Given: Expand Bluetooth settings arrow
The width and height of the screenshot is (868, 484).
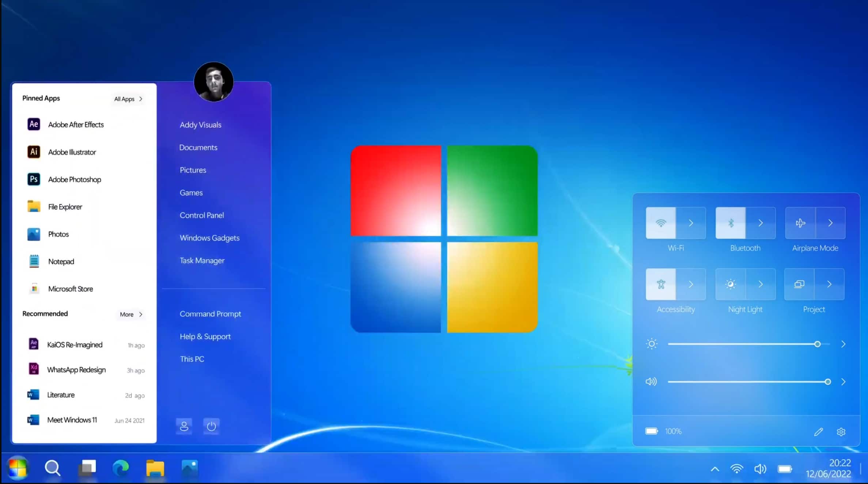Looking at the screenshot, I should [x=761, y=223].
